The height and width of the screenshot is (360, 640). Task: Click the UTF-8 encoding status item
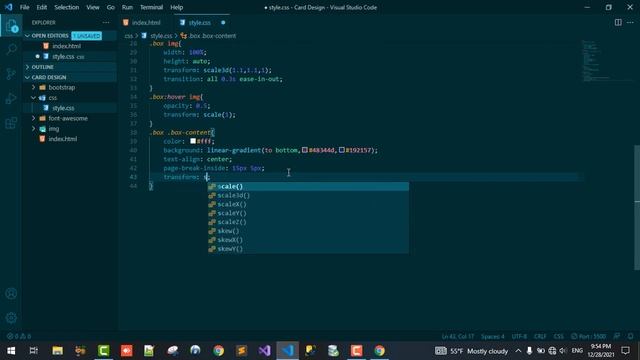(x=519, y=336)
